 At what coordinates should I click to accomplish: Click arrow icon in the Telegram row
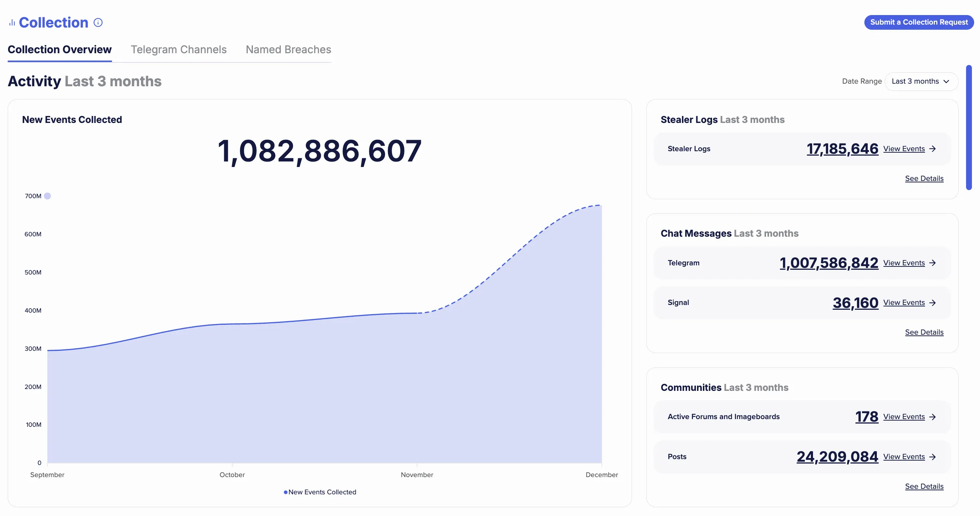(x=932, y=263)
